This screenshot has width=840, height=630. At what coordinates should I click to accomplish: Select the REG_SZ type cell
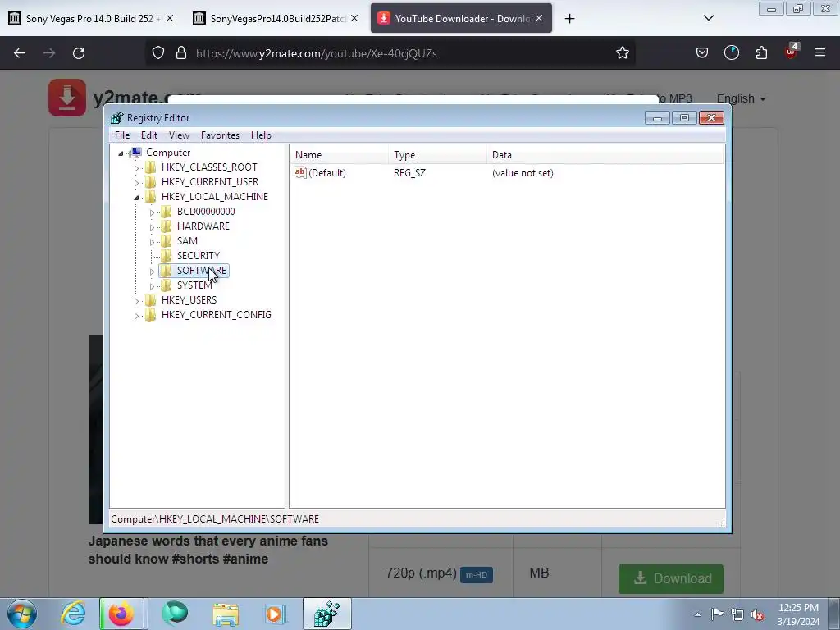pos(410,173)
